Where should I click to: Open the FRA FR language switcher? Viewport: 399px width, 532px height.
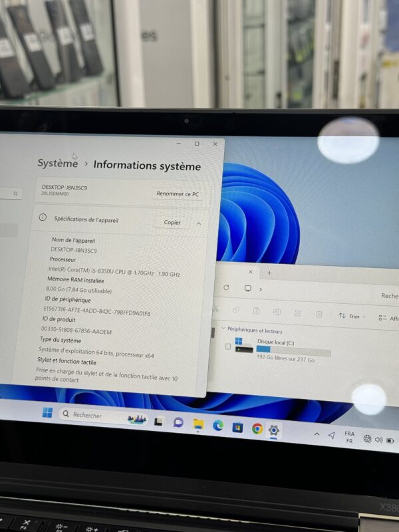tap(349, 438)
